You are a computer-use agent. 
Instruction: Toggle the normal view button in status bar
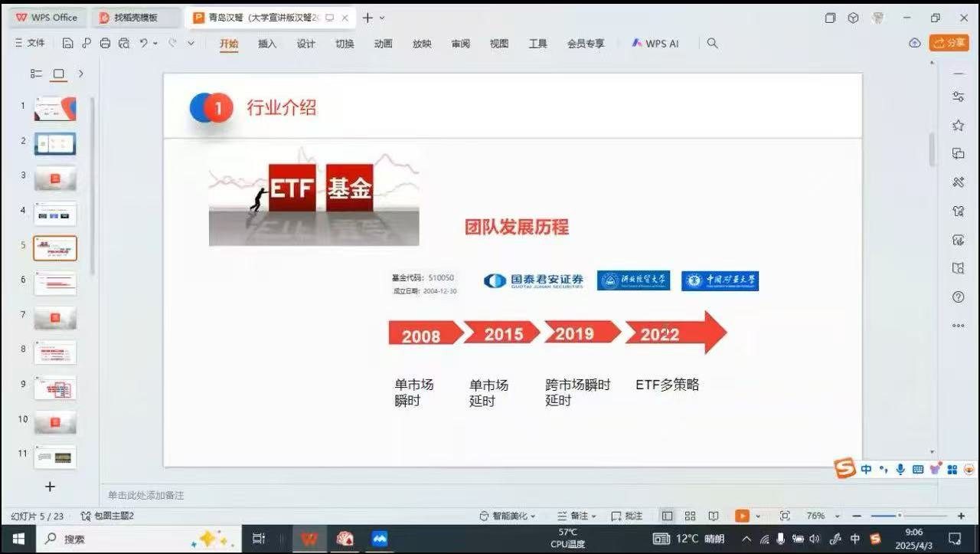667,516
